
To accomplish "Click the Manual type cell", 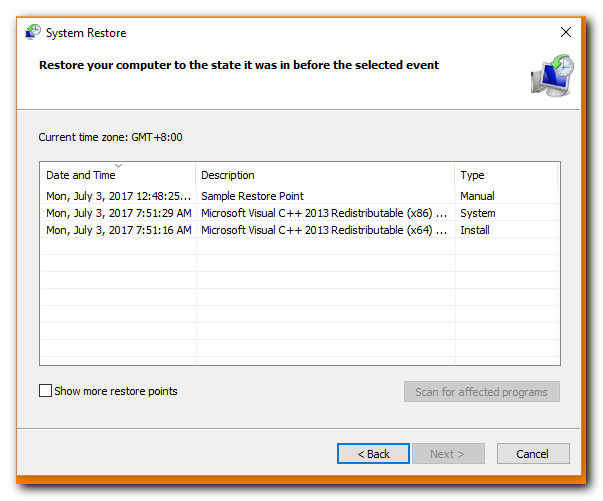I will 477,196.
